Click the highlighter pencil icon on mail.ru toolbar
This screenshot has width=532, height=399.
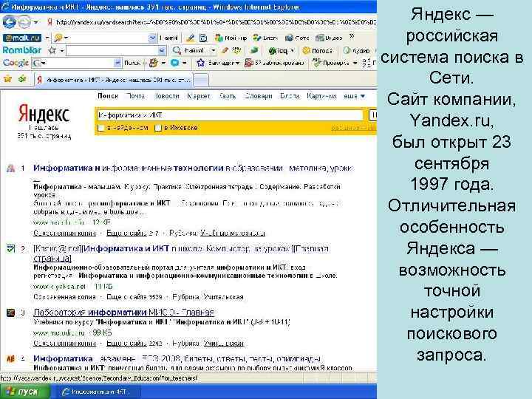click(191, 38)
